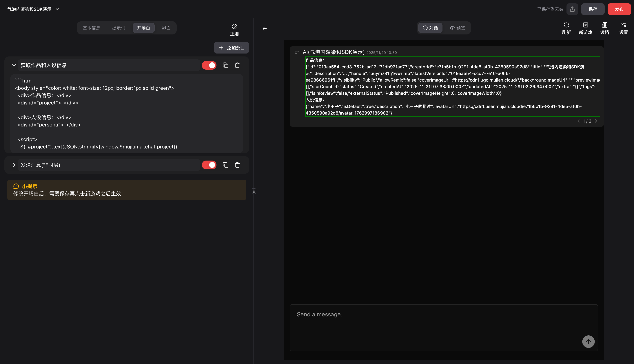Open the 基本信息 tab
Screen dimensions: 634x364
pyautogui.click(x=92, y=28)
